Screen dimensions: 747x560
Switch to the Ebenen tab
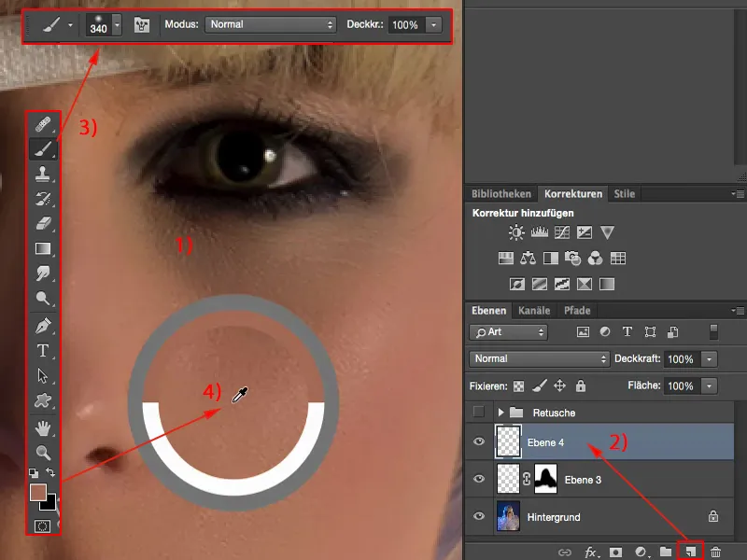[488, 311]
